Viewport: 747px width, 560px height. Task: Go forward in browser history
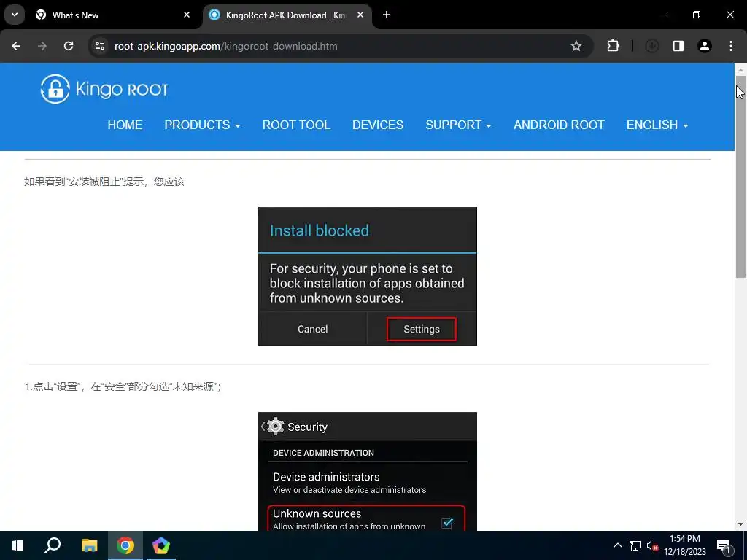pyautogui.click(x=42, y=46)
